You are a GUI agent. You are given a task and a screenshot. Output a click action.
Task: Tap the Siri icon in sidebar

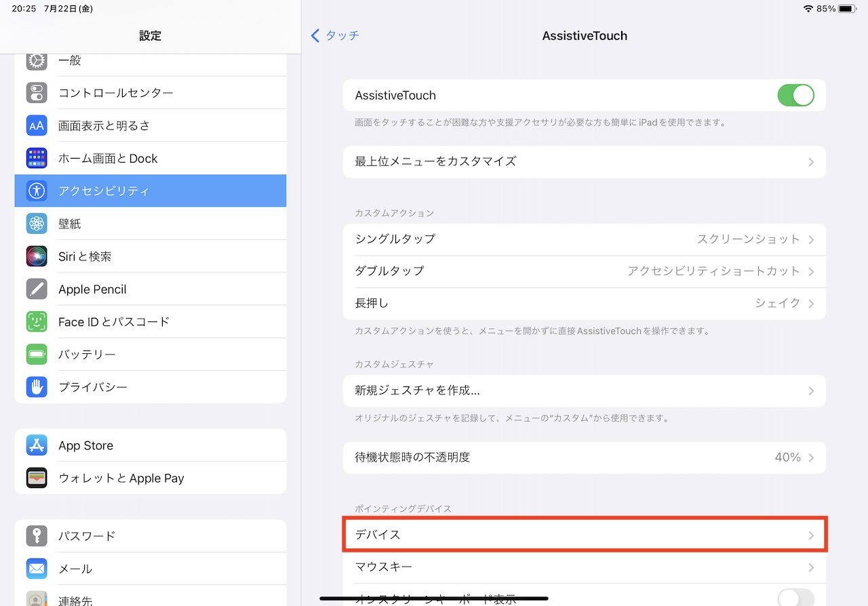click(37, 256)
